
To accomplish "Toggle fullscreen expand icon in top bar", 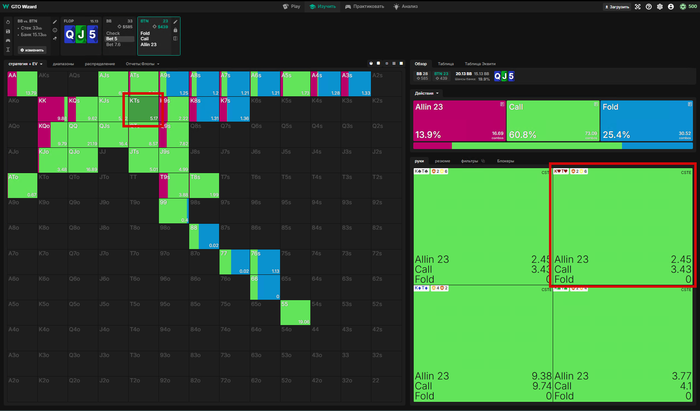I will tap(638, 7).
